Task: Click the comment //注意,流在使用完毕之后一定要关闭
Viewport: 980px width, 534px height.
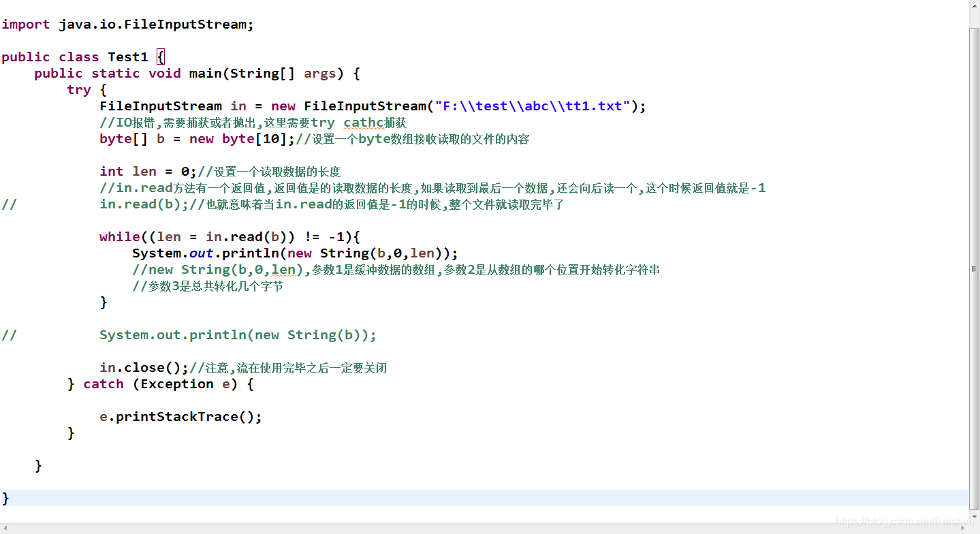Action: point(288,368)
